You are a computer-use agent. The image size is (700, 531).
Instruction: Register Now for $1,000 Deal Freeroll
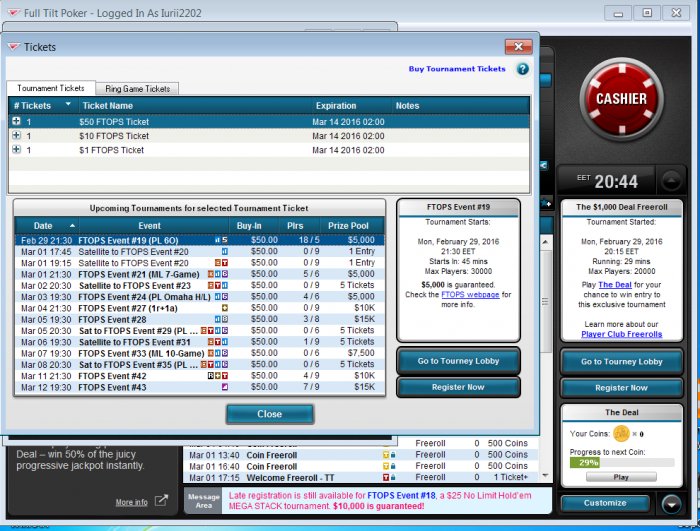[621, 388]
